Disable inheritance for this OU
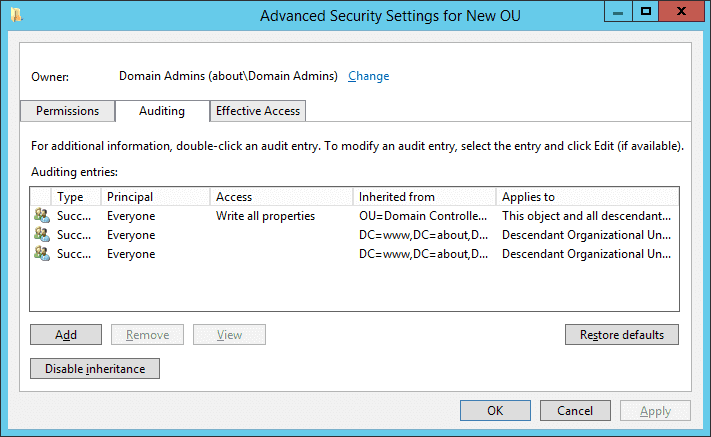 point(95,369)
